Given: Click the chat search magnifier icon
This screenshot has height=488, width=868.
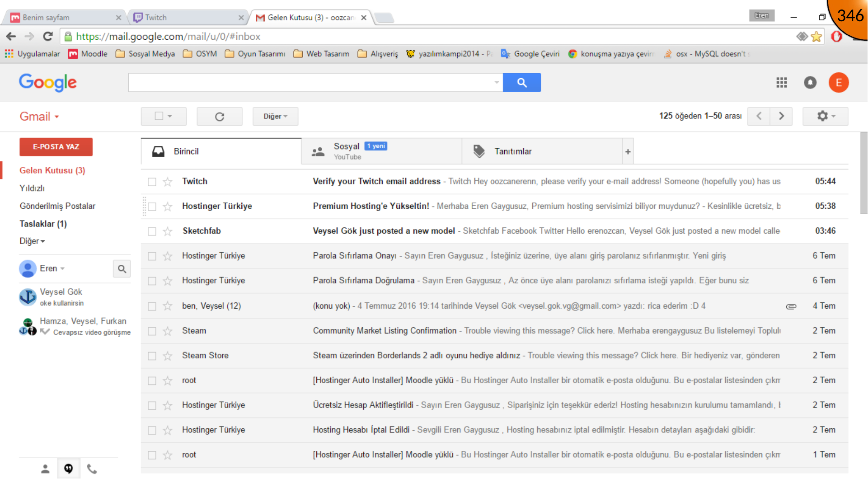Looking at the screenshot, I should coord(122,269).
